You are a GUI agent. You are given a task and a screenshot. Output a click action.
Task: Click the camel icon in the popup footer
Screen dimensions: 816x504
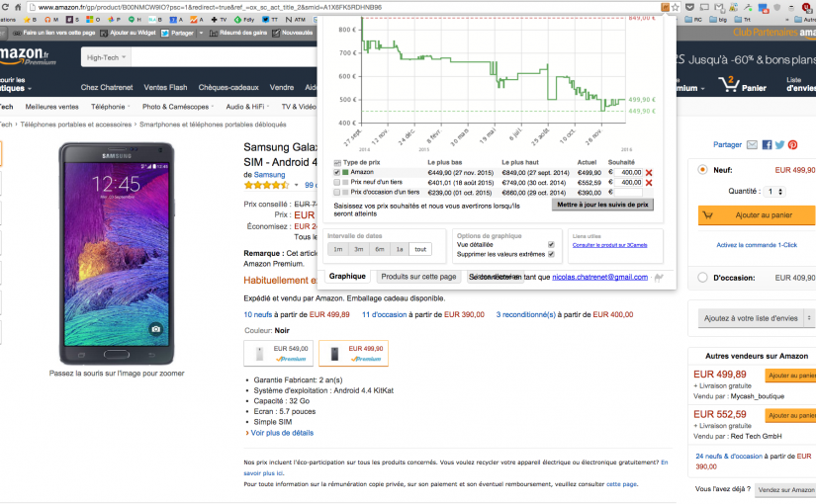tap(659, 278)
